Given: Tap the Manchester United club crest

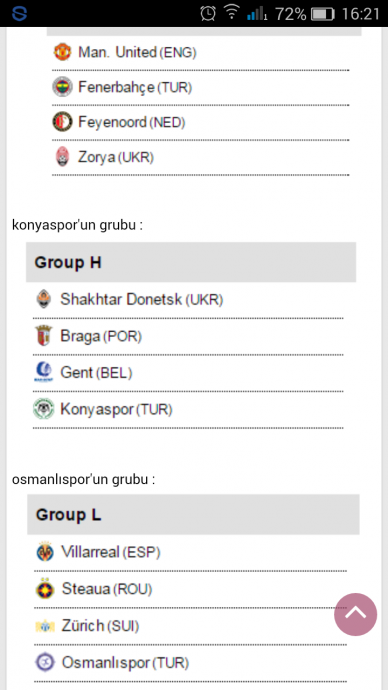Looking at the screenshot, I should click(x=62, y=52).
